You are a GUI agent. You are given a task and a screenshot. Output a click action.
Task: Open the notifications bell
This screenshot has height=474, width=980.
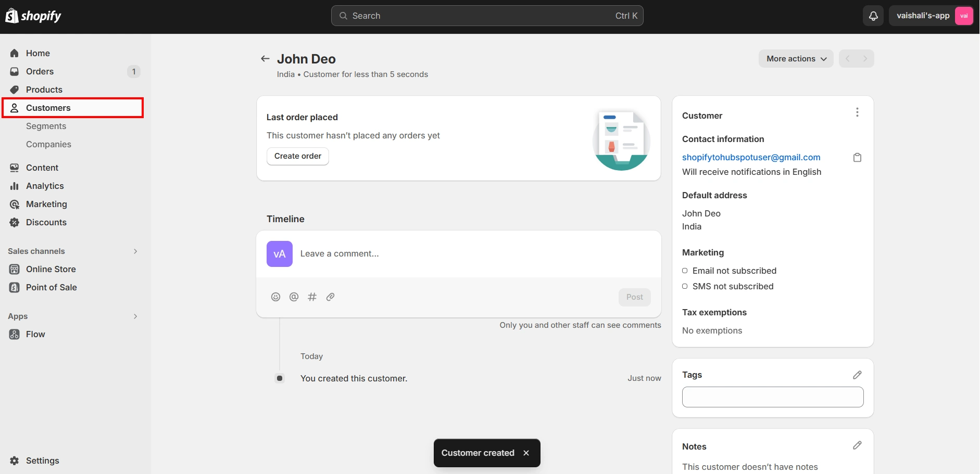pyautogui.click(x=872, y=16)
